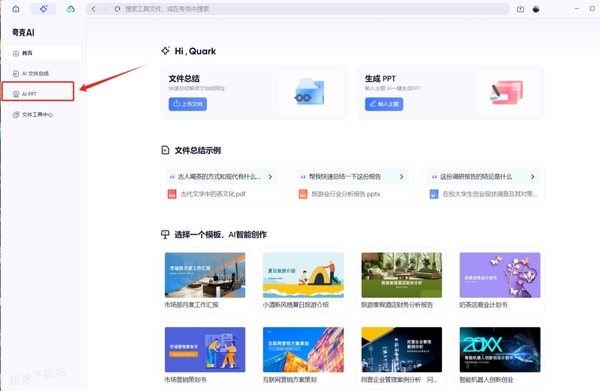Click the orange PPT file icon

coord(303,194)
